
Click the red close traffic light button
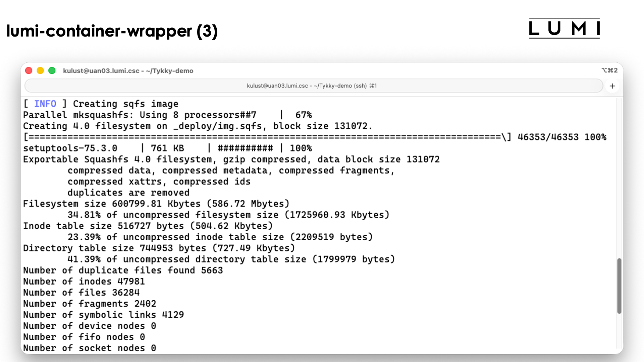tap(29, 70)
